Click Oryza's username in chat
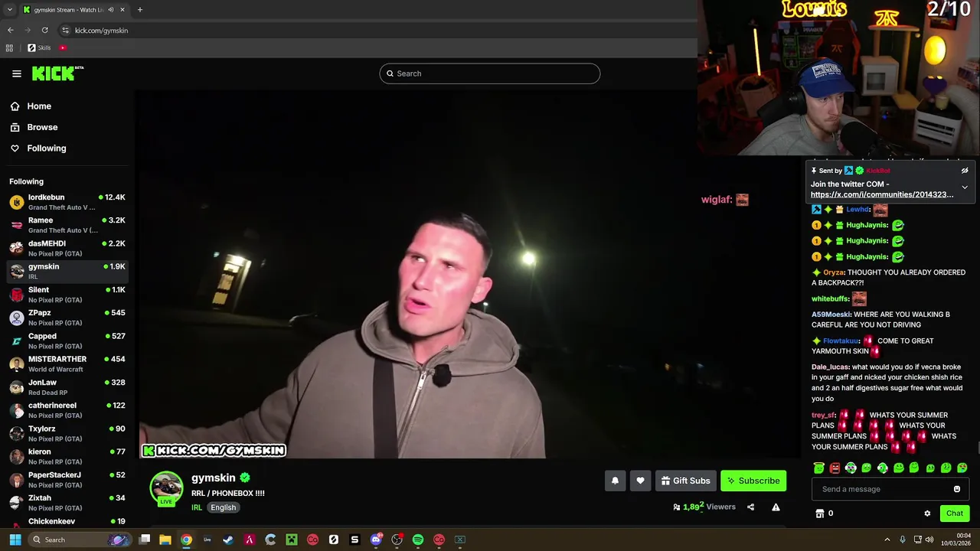This screenshot has height=551, width=980. 834,272
